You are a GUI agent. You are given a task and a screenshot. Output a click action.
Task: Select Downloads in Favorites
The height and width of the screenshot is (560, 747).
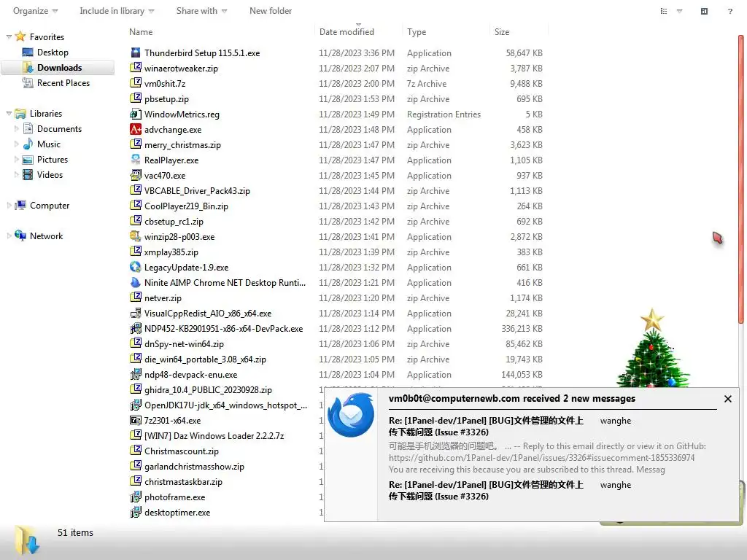point(59,68)
